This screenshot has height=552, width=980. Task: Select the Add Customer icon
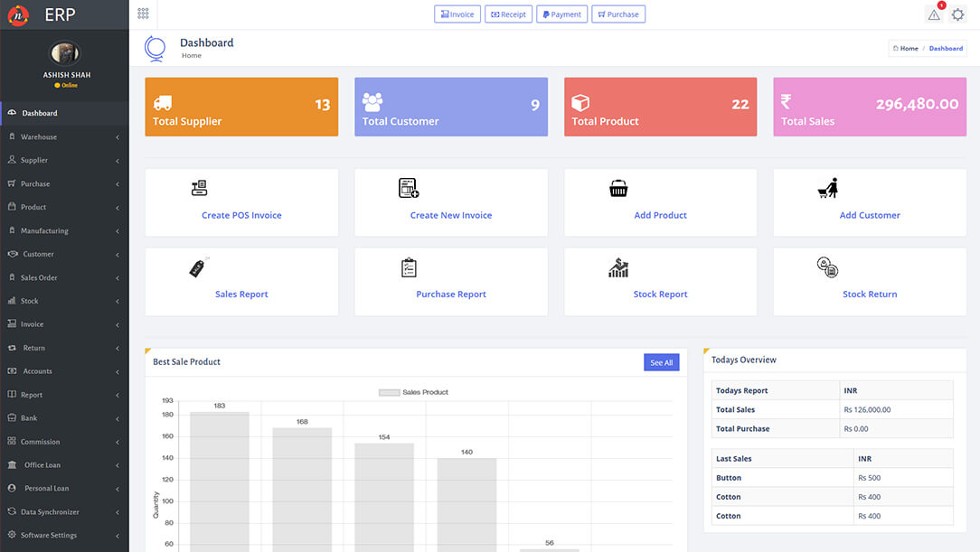(827, 187)
